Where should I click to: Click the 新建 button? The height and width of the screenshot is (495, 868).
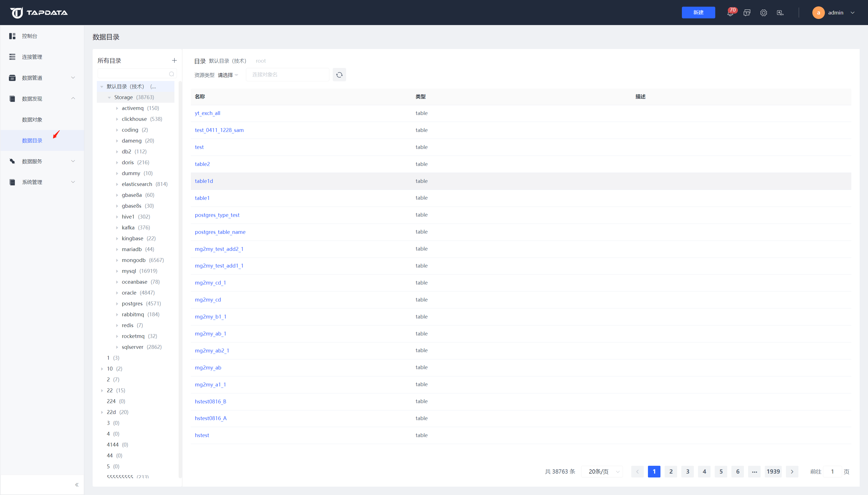pos(698,13)
